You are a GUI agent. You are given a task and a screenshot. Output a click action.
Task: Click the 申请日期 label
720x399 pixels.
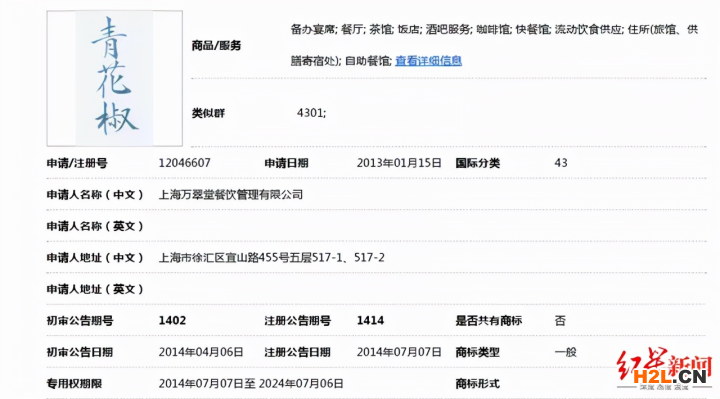click(x=287, y=163)
